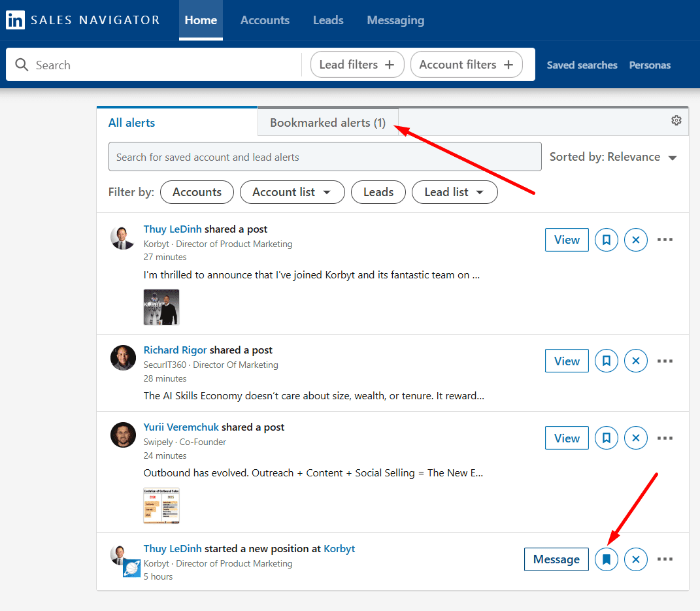Remove bookmark from new position alert

pos(606,559)
